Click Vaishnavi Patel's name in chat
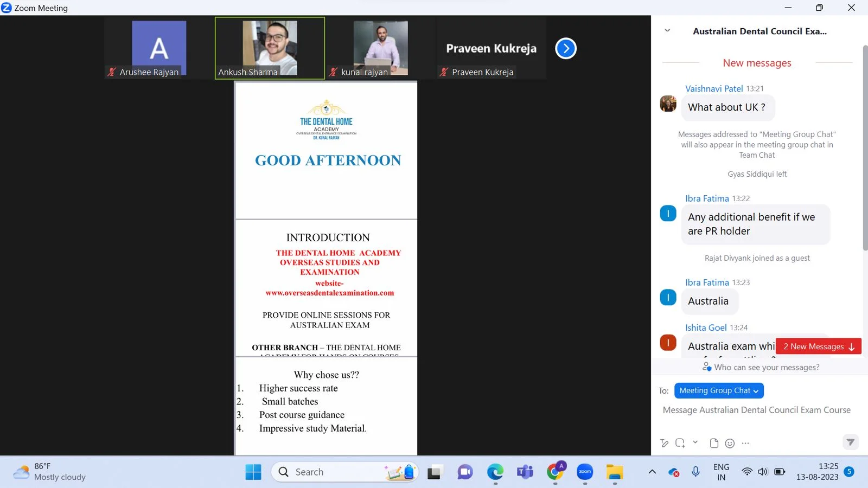 pyautogui.click(x=714, y=88)
